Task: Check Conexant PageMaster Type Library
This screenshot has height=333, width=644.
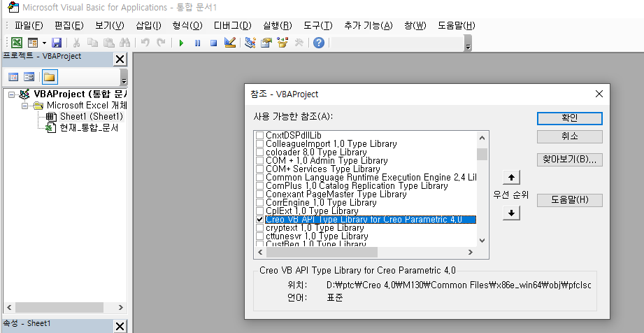Action: pos(259,194)
